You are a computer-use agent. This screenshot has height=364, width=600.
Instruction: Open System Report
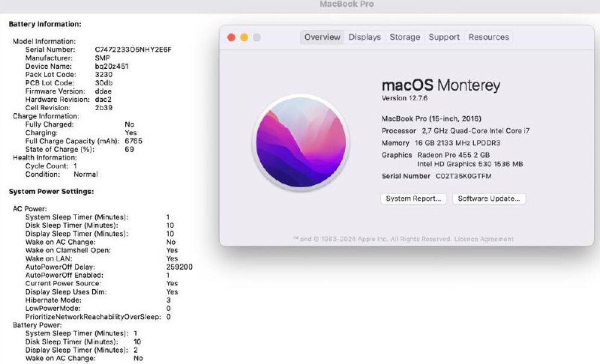pos(415,198)
